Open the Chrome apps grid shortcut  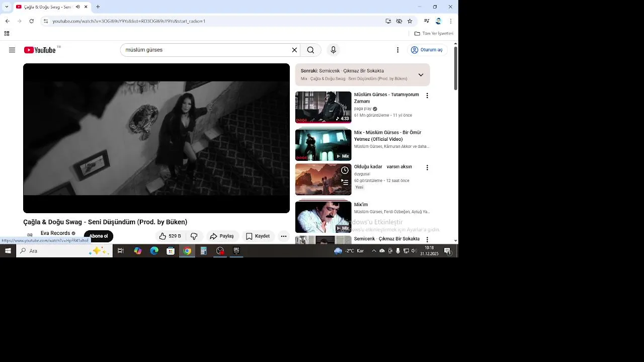click(7, 34)
